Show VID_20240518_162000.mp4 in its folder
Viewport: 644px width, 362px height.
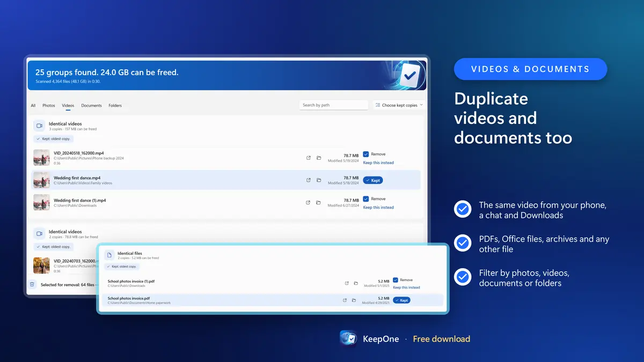[x=319, y=158]
